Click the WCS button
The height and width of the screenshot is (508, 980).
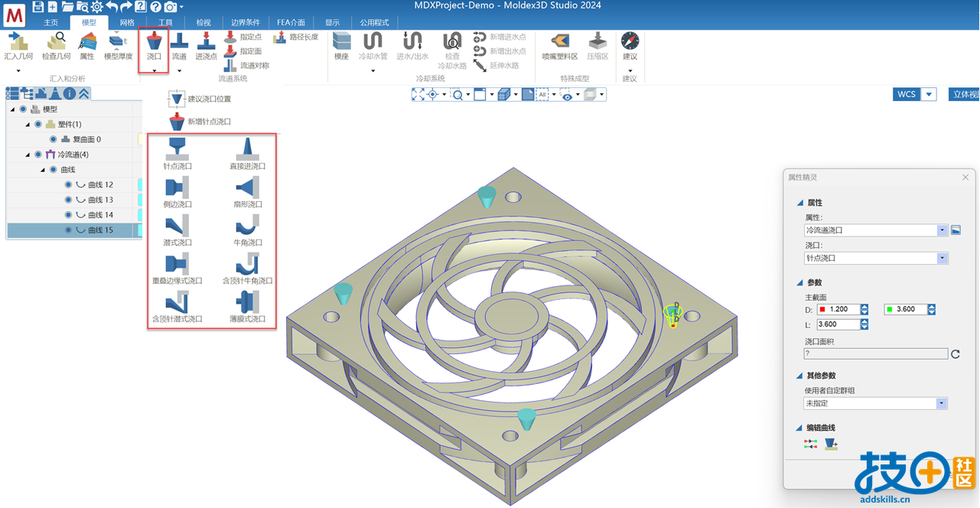(907, 94)
